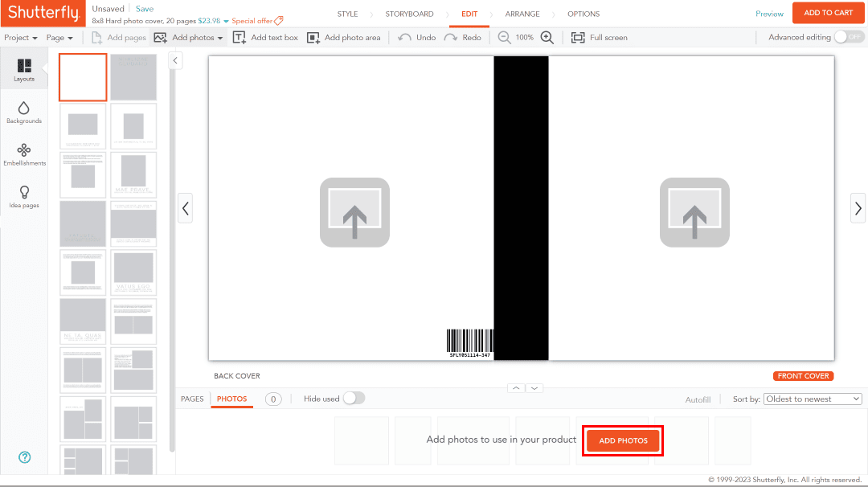Screen dimensions: 868x487
Task: Change Sort by from Oldest to newest
Action: (x=812, y=399)
